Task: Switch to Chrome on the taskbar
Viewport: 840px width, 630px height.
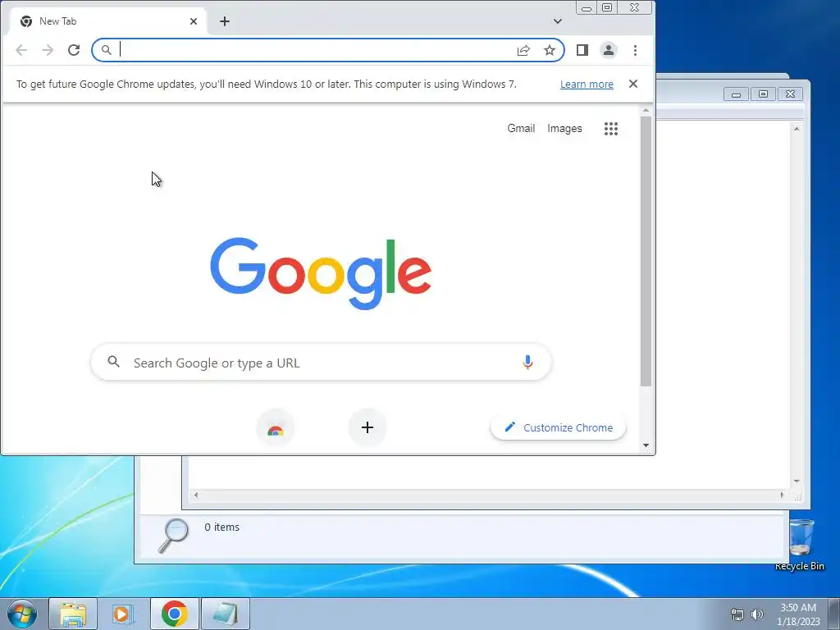Action: click(175, 614)
